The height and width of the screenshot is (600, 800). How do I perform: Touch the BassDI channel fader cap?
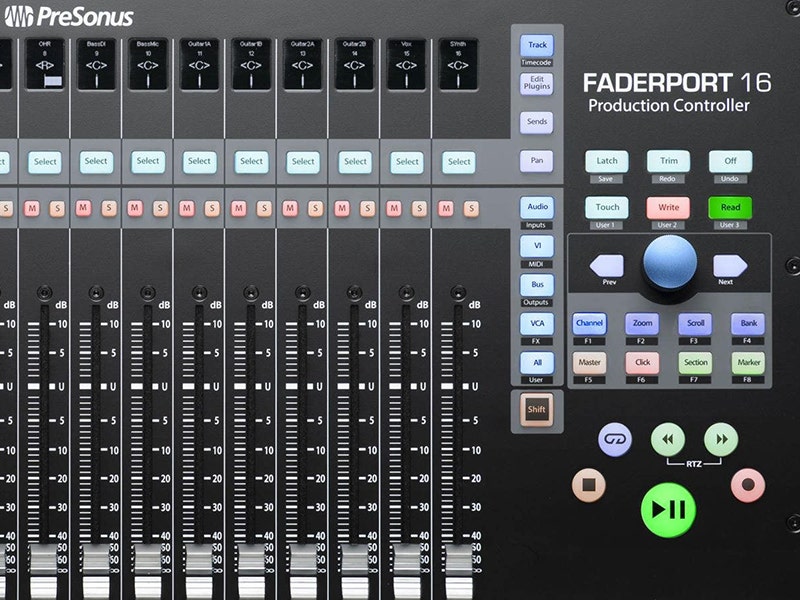click(x=96, y=571)
